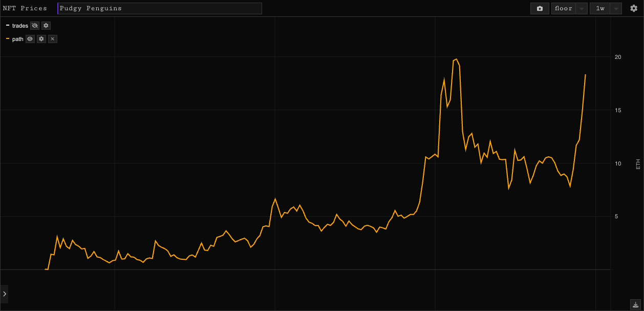644x311 pixels.
Task: Focus the Pudgy Penguins collection search field
Action: (x=160, y=8)
